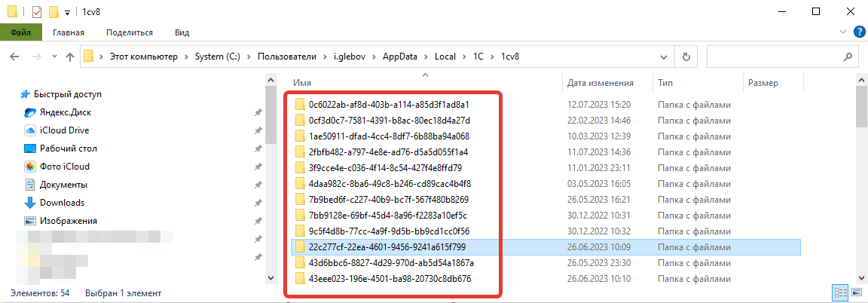Select 1C in the address path
The image size is (868, 303).
pos(478,57)
